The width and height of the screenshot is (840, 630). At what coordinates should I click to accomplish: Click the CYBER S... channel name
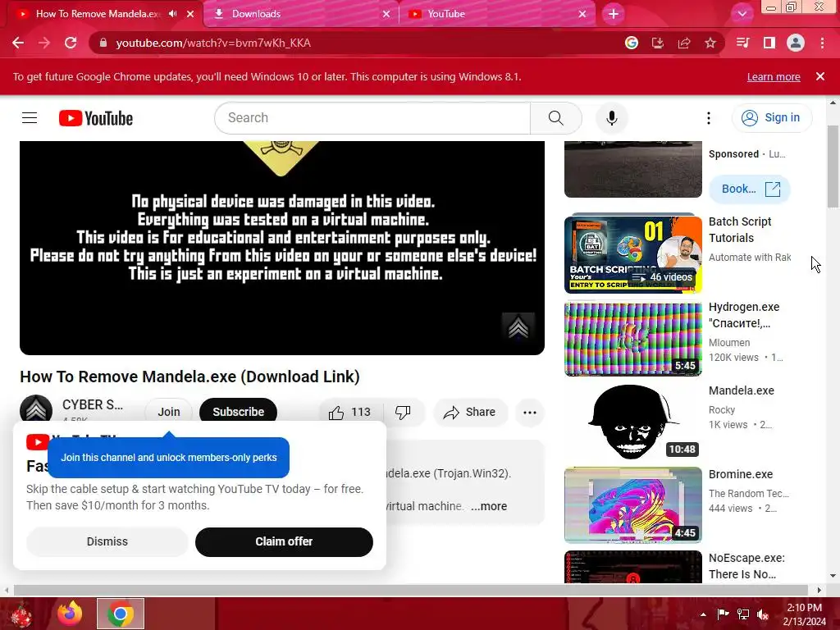[93, 404]
